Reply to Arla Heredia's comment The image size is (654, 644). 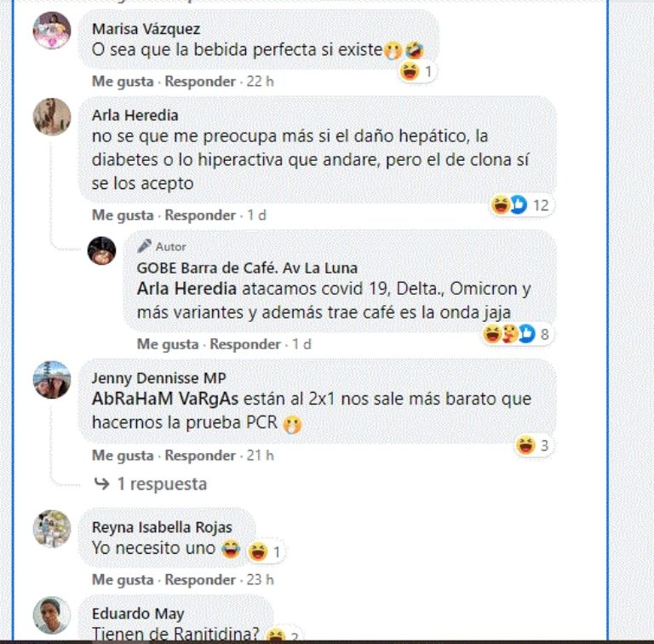[x=200, y=215]
